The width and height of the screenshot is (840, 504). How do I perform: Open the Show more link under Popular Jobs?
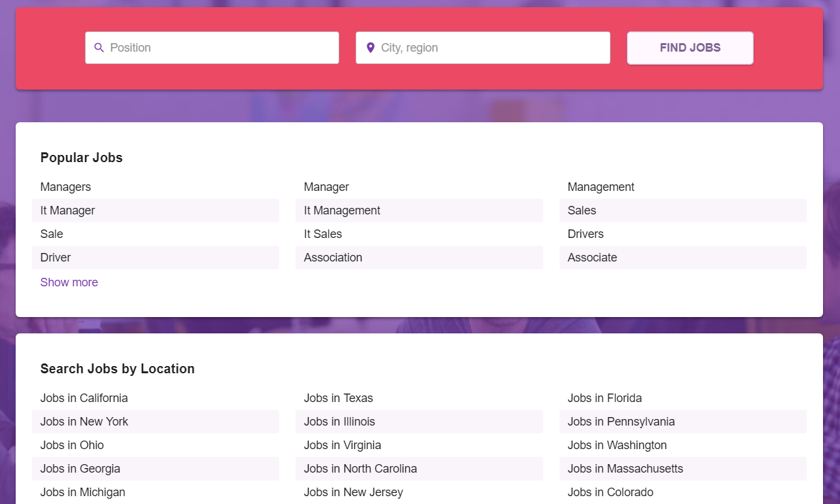click(69, 282)
